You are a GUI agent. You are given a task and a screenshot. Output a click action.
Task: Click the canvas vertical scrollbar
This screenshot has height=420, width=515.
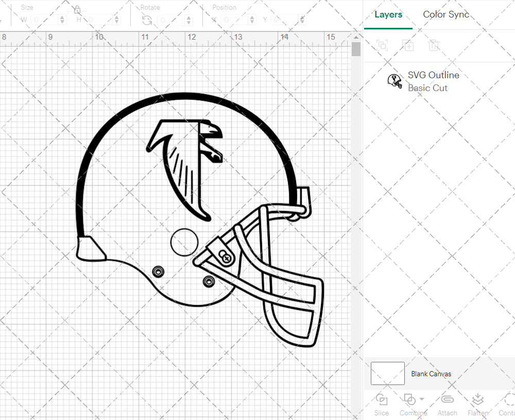(355, 49)
